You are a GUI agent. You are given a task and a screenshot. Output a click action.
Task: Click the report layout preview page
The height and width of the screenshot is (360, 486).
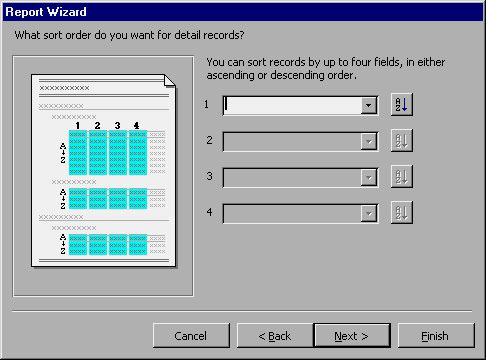[103, 170]
